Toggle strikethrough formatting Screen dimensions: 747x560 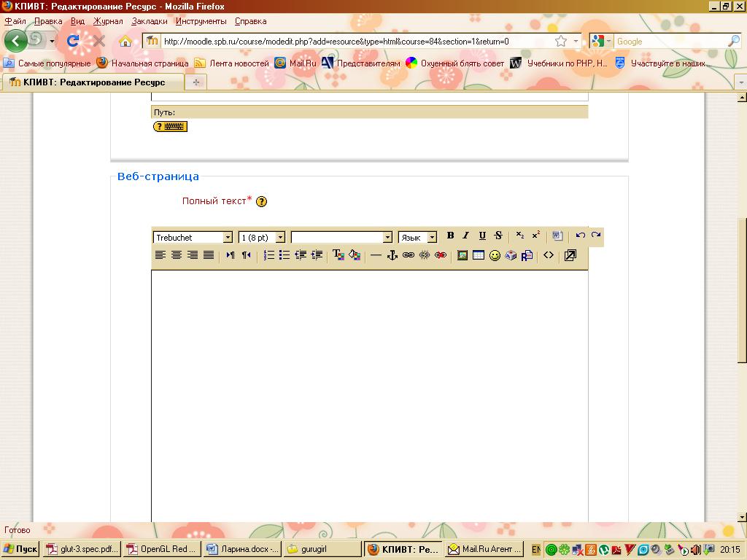click(x=498, y=236)
